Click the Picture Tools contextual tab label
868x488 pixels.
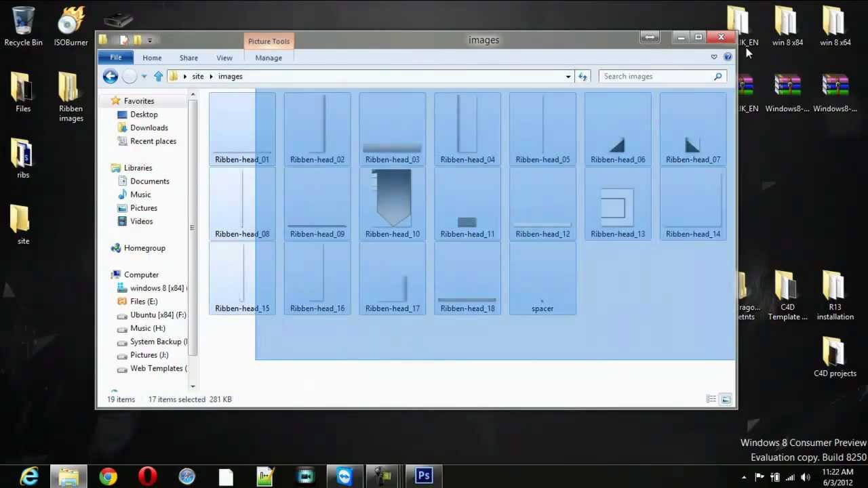(269, 41)
